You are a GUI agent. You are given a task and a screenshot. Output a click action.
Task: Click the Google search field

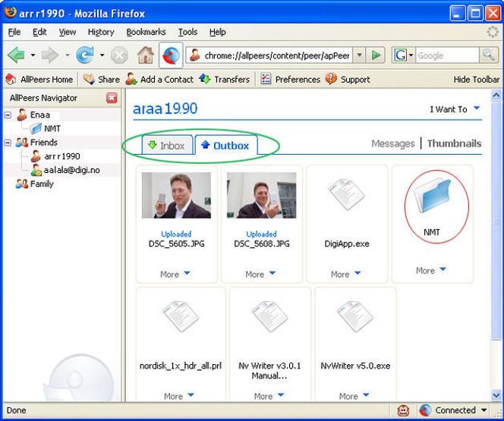[x=447, y=55]
